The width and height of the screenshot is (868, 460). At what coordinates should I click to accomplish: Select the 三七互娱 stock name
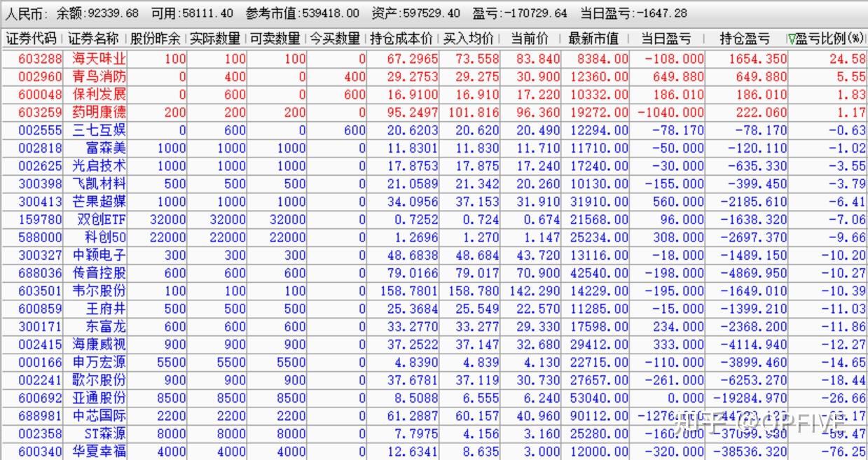pyautogui.click(x=99, y=130)
